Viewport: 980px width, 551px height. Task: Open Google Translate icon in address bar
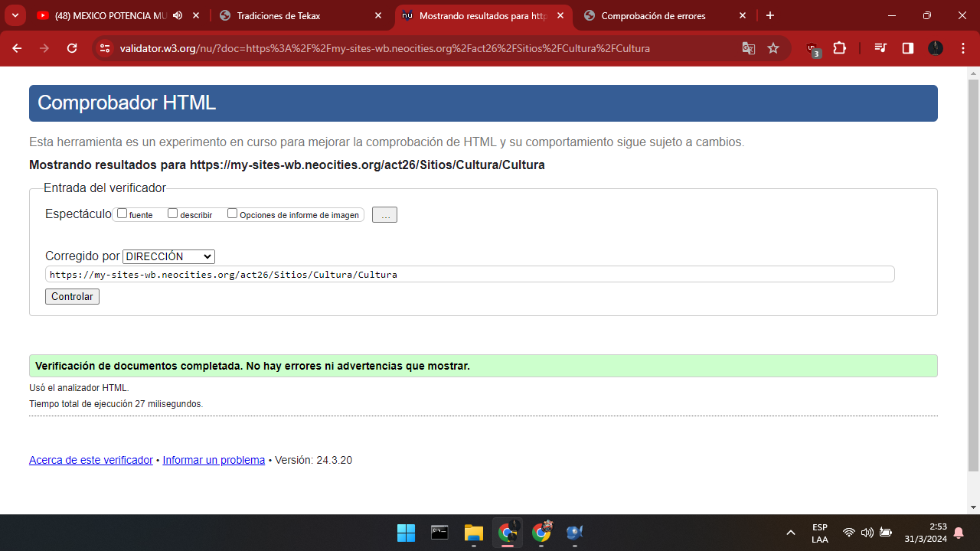point(749,48)
